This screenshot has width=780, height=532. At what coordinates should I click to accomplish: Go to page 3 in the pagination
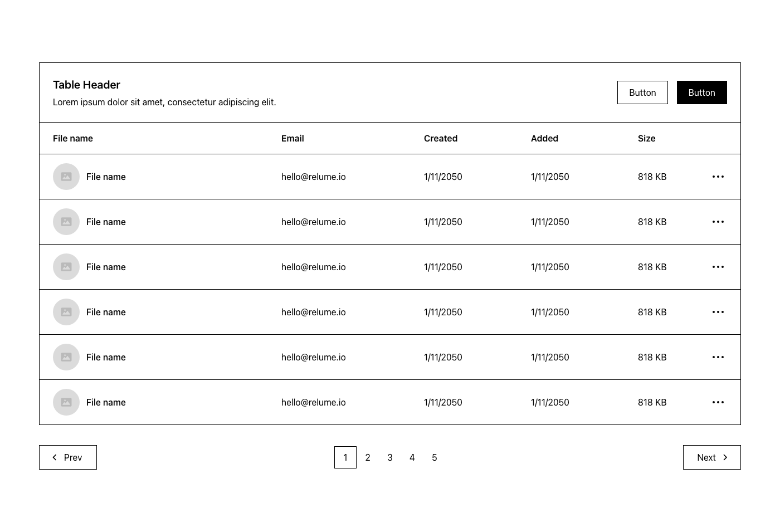pyautogui.click(x=390, y=457)
